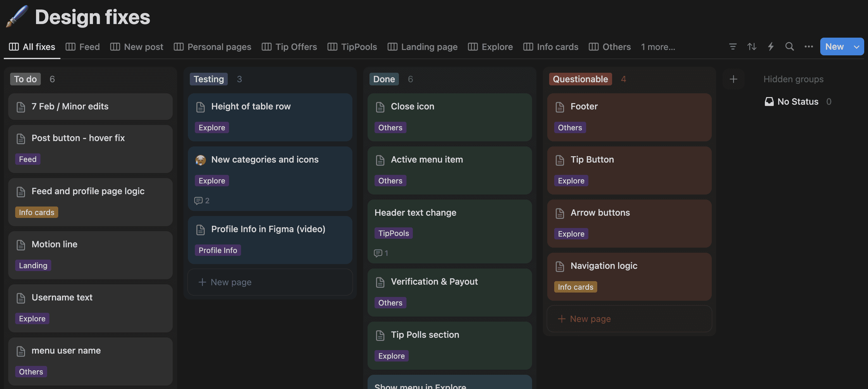
Task: Click New page in Testing column
Action: (x=231, y=282)
